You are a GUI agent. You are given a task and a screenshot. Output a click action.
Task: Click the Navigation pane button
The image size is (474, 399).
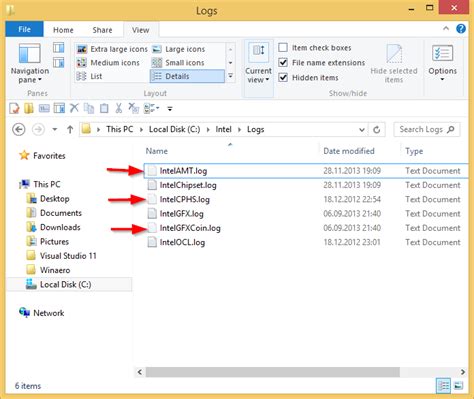(30, 63)
